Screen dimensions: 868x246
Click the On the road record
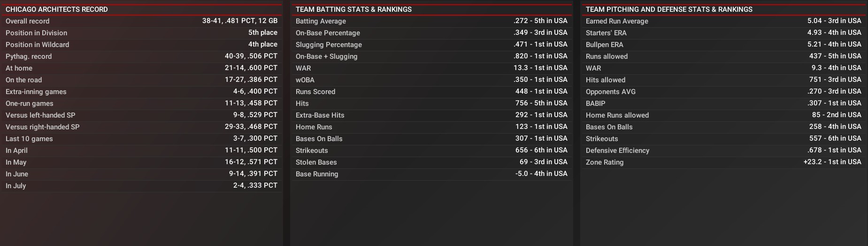click(141, 80)
